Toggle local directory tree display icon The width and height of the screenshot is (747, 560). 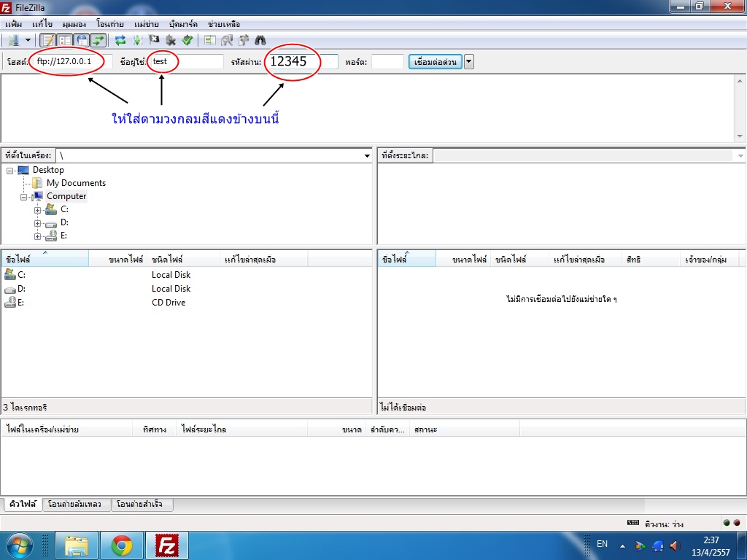[65, 41]
